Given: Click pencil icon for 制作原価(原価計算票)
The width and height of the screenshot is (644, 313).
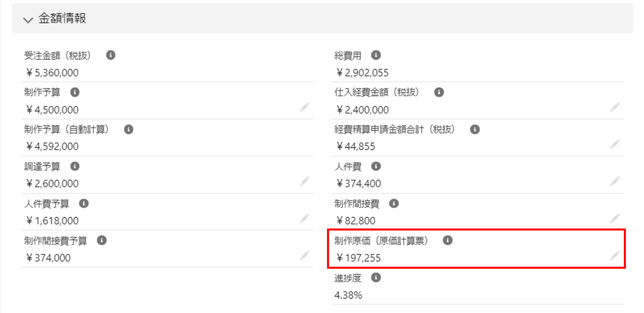Looking at the screenshot, I should click(x=615, y=256).
